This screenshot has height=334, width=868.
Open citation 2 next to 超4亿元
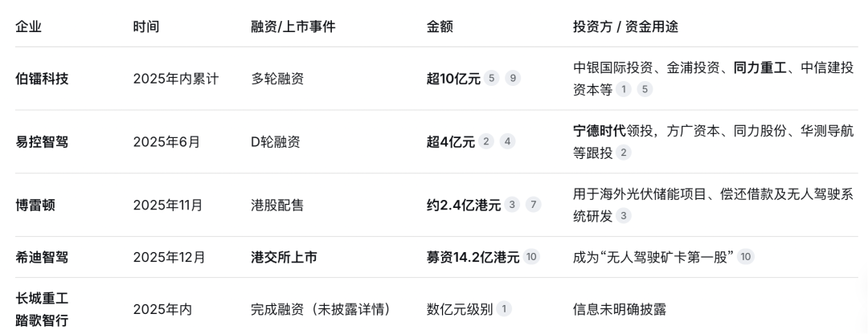pyautogui.click(x=485, y=141)
